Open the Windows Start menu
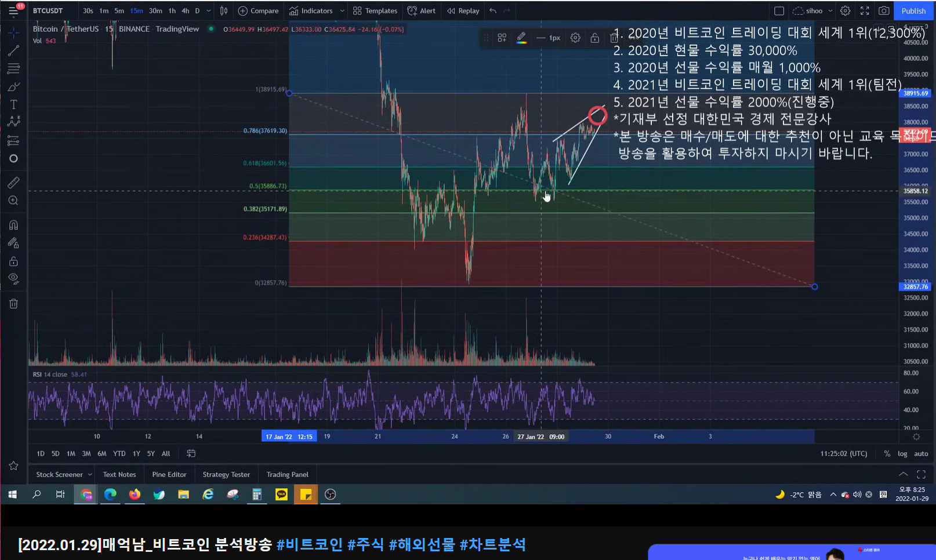Image resolution: width=936 pixels, height=560 pixels. (12, 494)
